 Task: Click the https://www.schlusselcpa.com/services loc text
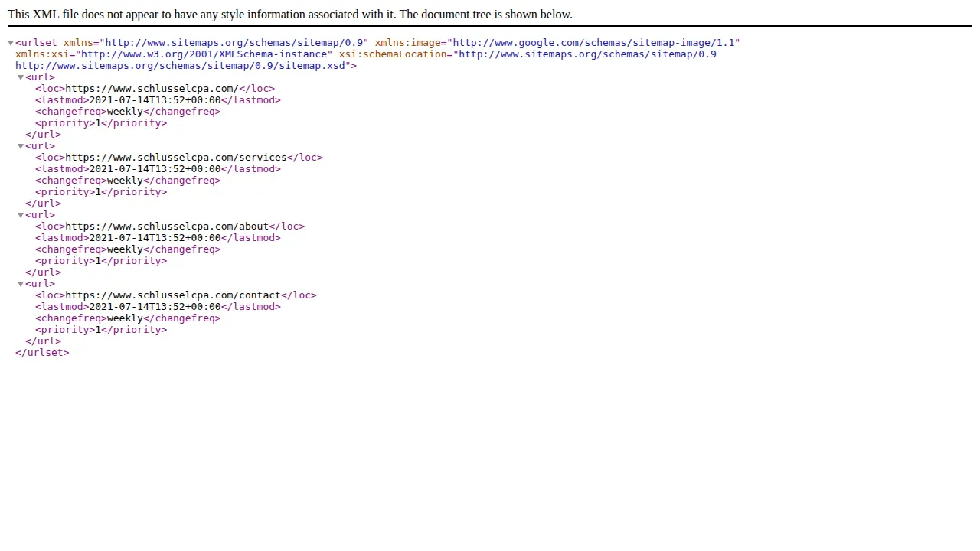click(176, 158)
